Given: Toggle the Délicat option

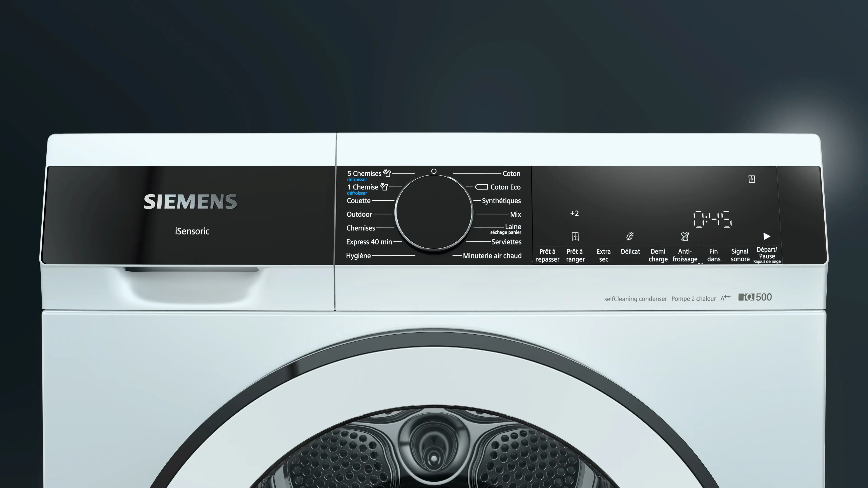Looking at the screenshot, I should (630, 252).
